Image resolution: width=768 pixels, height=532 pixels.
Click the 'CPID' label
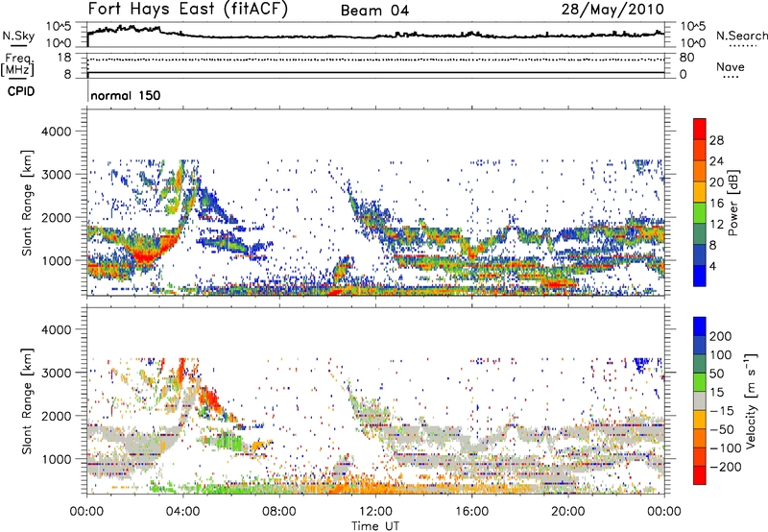[x=21, y=91]
